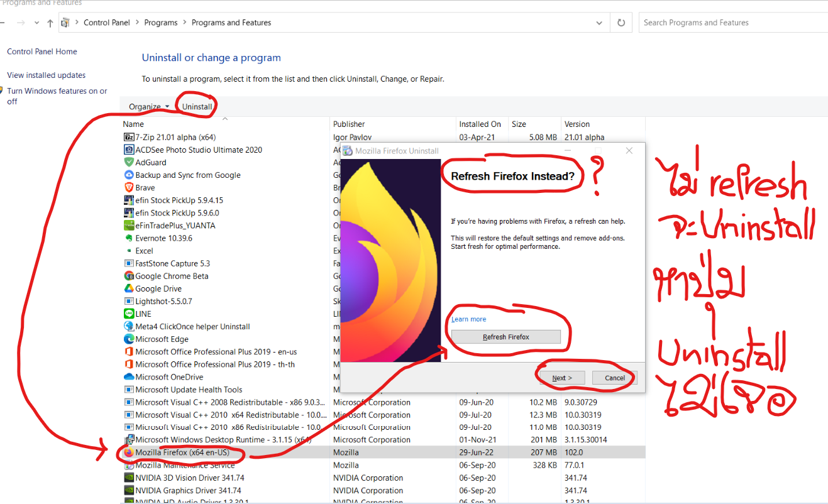Select Visual C++ 2010 x64 Redistributable entry
828x504 pixels.
point(231,415)
